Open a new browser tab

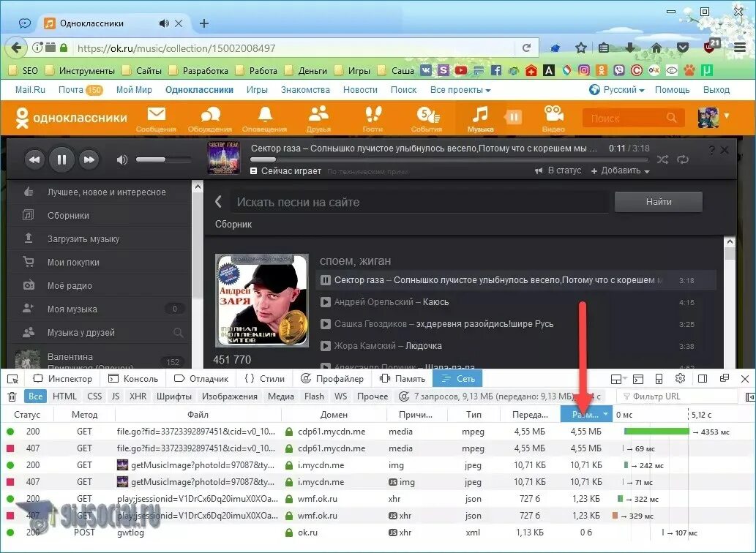204,23
